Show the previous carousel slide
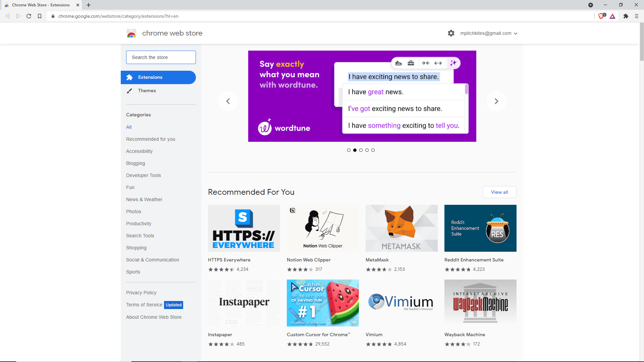The width and height of the screenshot is (644, 362). pyautogui.click(x=228, y=101)
